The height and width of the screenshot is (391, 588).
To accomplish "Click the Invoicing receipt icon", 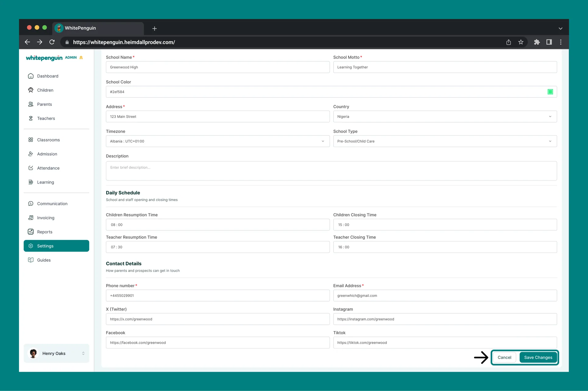I will tap(31, 218).
